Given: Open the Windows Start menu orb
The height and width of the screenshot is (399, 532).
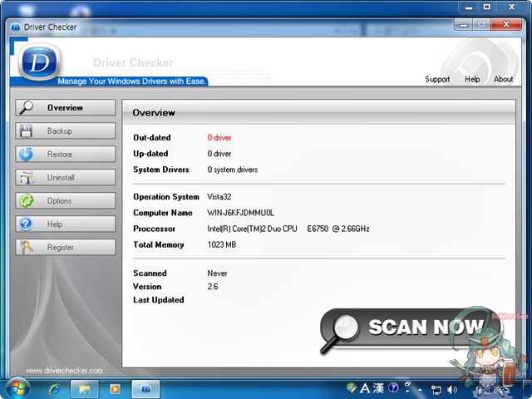Looking at the screenshot, I should click(17, 387).
